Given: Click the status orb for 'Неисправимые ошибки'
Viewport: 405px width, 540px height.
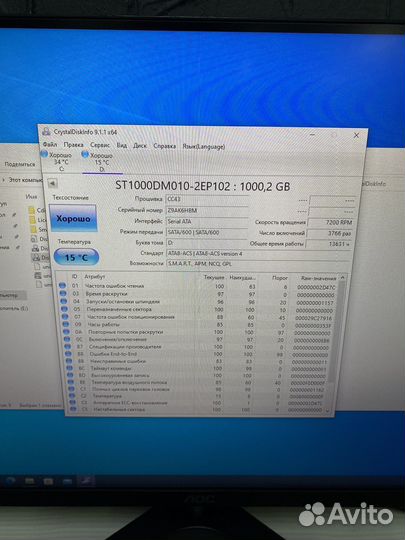Looking at the screenshot, I should pyautogui.click(x=69, y=361).
